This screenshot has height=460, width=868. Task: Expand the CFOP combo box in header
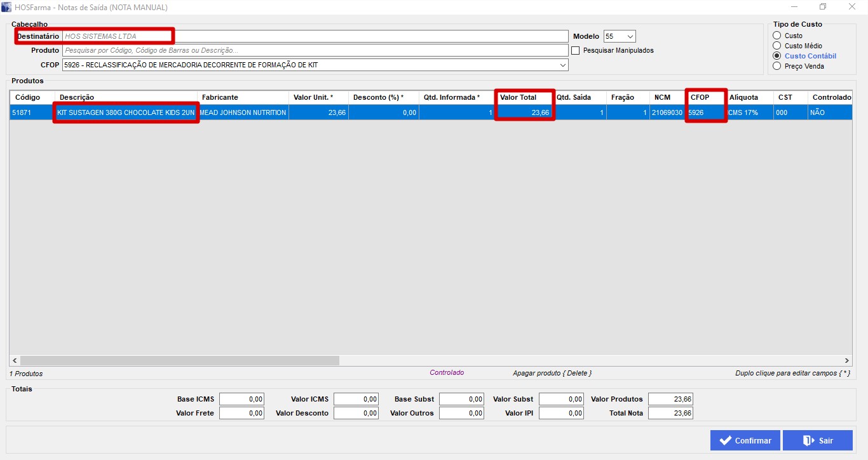pyautogui.click(x=562, y=65)
